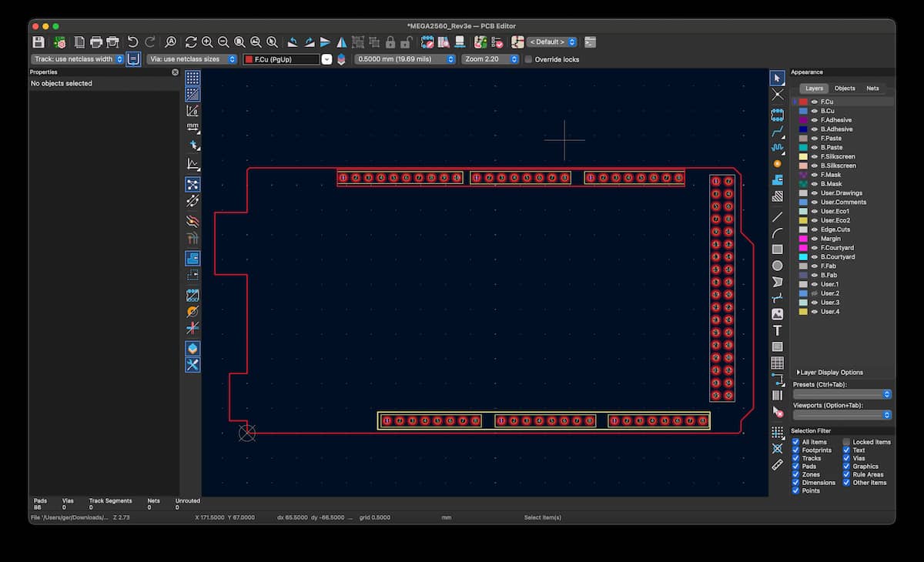
Task: Click the F.Cu red color swatch
Action: tap(803, 102)
